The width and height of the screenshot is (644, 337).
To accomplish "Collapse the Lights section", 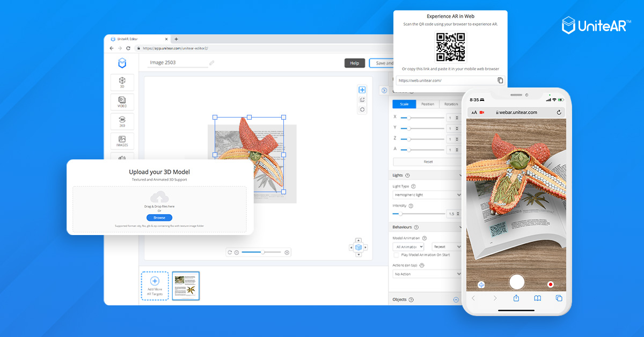I will [x=460, y=175].
